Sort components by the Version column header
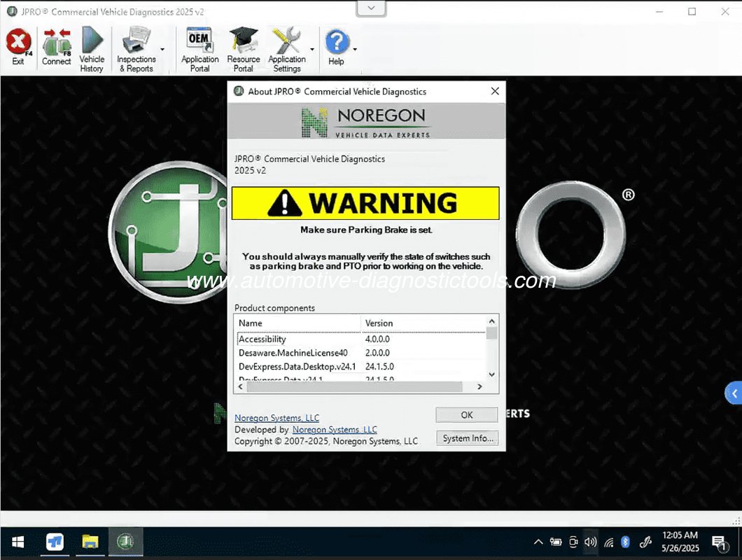Screen dimensions: 742x560 point(422,323)
